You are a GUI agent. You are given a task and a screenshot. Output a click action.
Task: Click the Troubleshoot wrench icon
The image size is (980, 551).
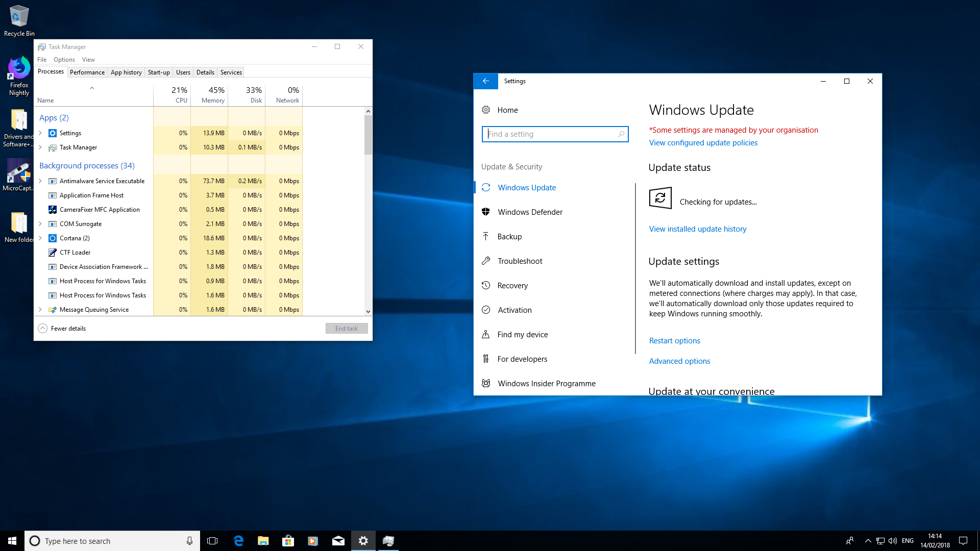(x=486, y=261)
